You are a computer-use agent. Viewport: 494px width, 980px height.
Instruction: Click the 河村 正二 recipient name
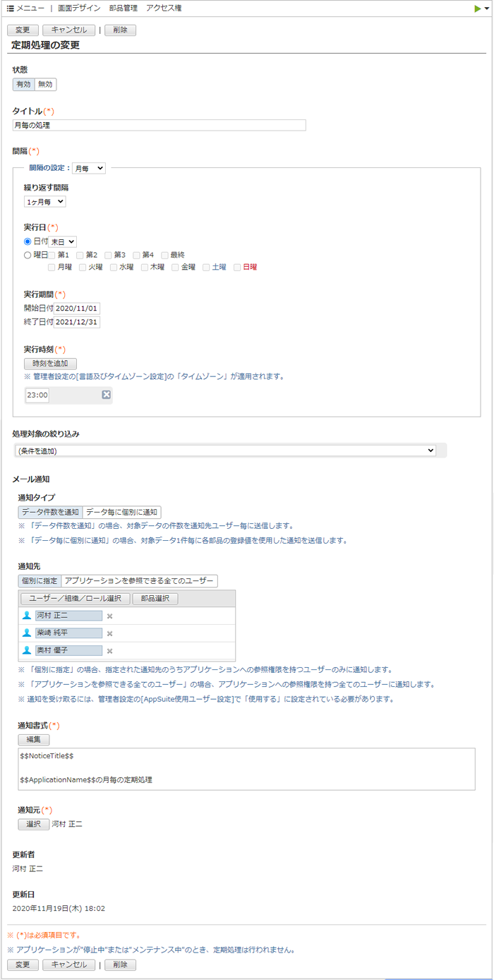click(x=68, y=616)
